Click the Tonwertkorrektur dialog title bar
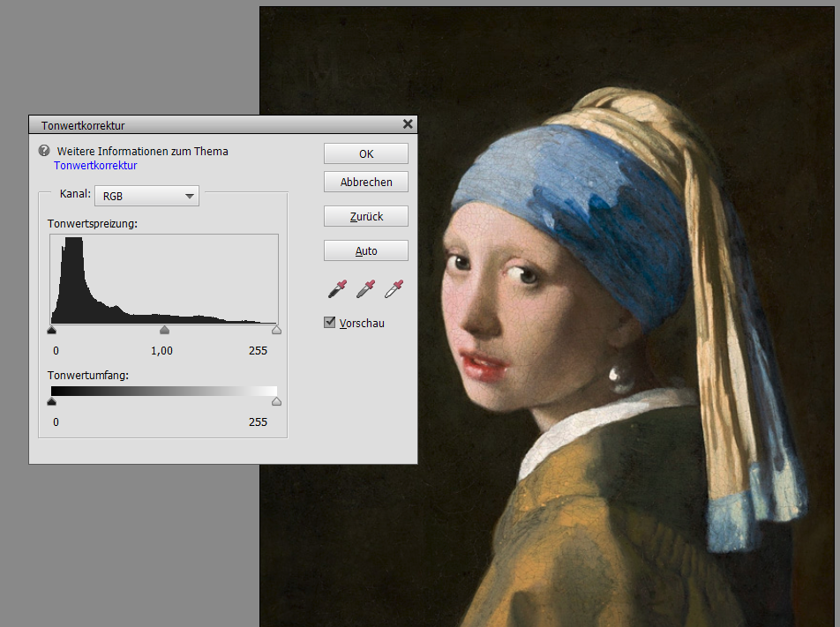This screenshot has width=840, height=627. [x=223, y=124]
